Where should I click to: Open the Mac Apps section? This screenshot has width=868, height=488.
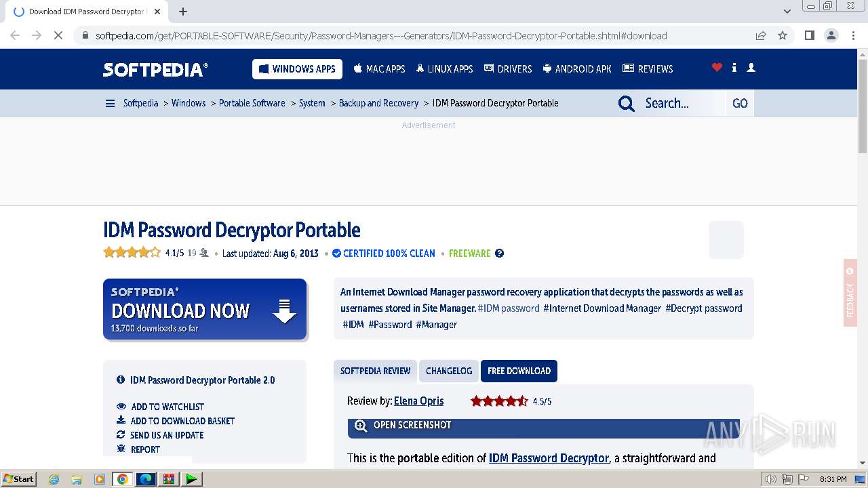point(379,69)
